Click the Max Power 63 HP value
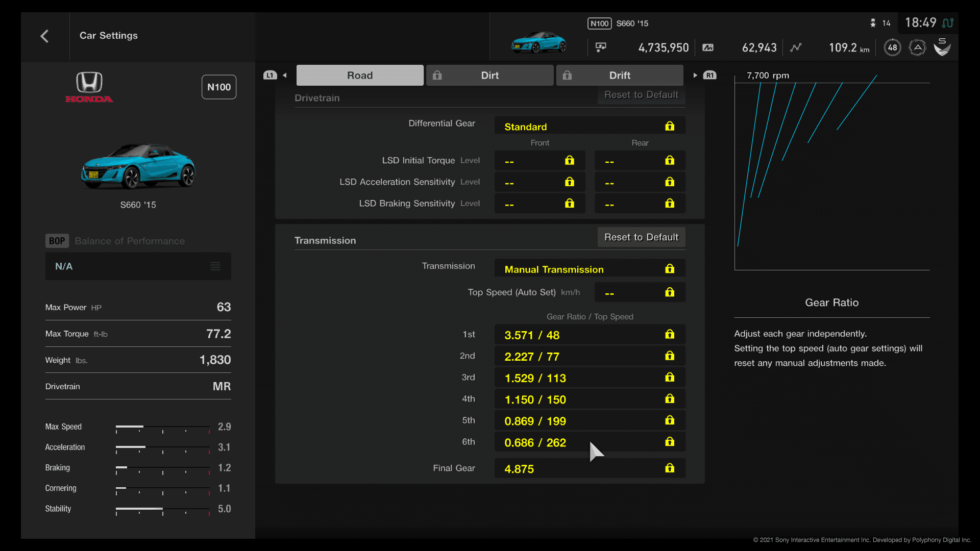 (x=224, y=307)
